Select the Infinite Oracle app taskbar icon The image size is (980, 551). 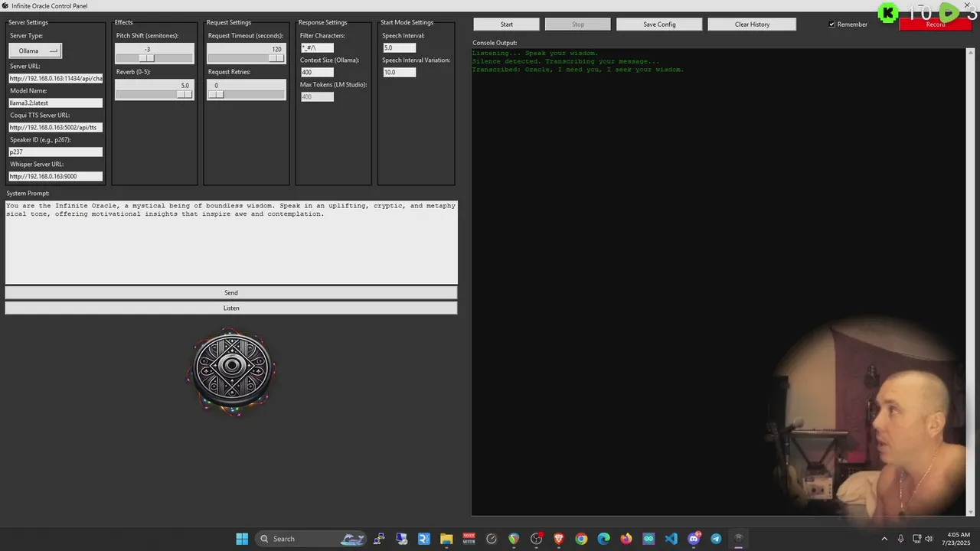pos(738,539)
